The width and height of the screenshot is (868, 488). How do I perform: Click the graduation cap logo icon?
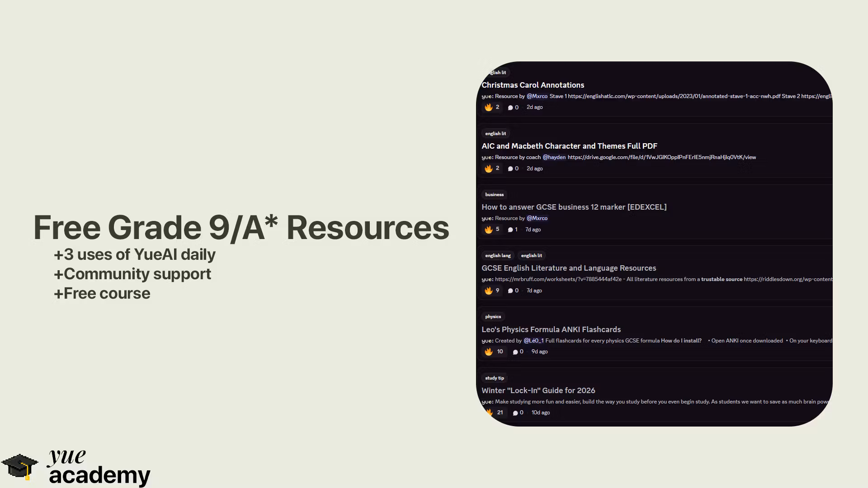20,466
